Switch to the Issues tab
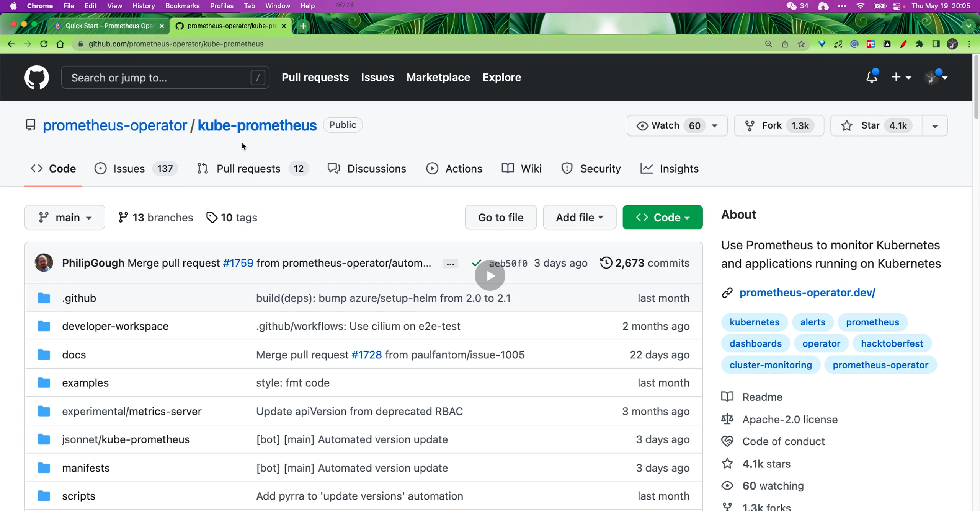Screen dimensions: 980x511 point(136,168)
